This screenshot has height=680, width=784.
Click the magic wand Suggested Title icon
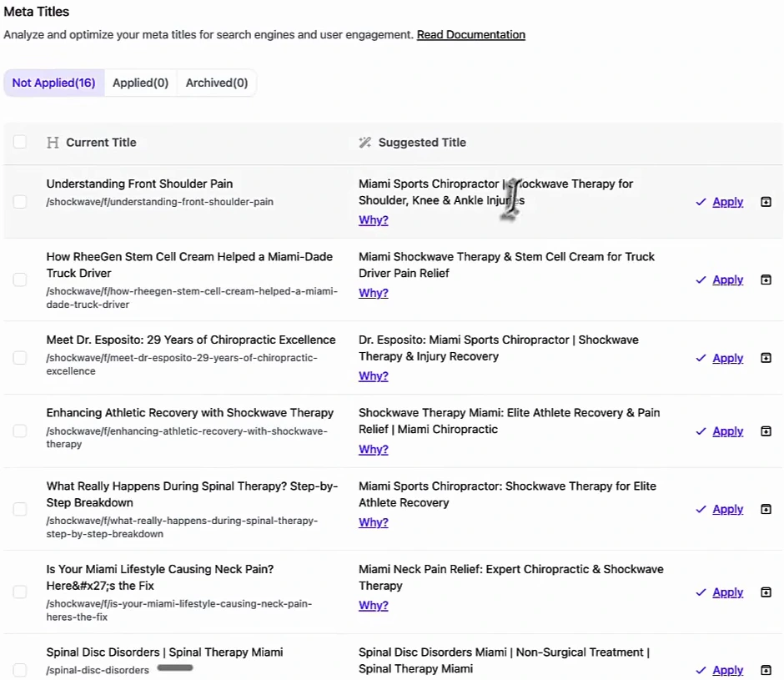(365, 143)
